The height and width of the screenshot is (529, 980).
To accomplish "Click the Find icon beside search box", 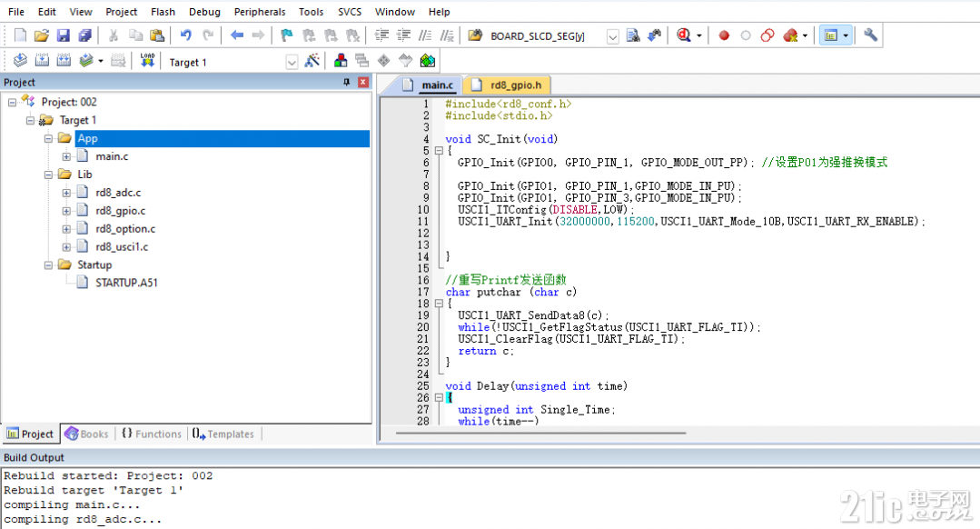I will 633,35.
